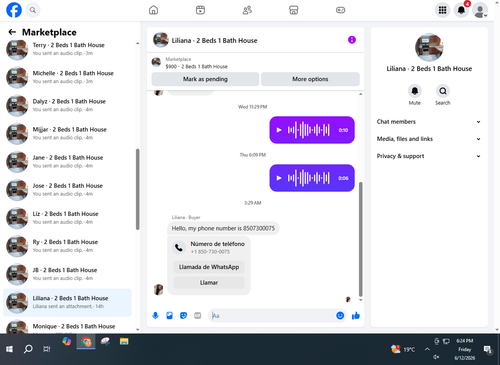Open File Explorer from taskbar
This screenshot has height=365, width=500.
[x=124, y=342]
